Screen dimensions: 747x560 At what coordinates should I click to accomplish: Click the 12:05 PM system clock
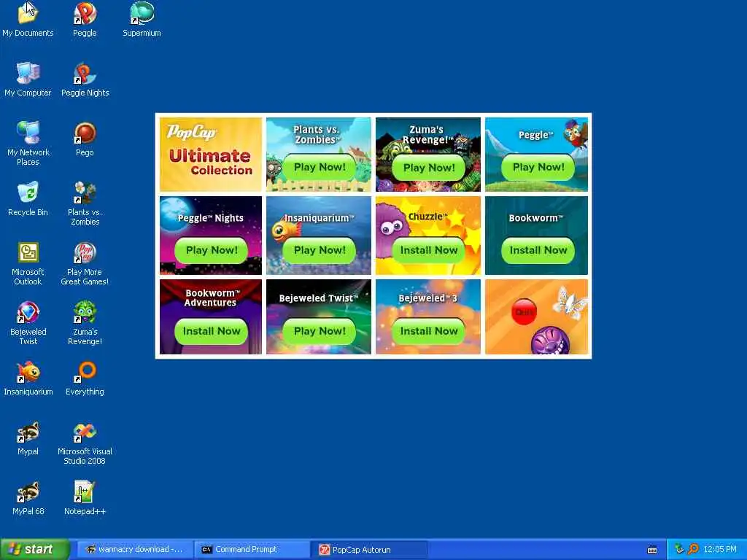point(720,549)
